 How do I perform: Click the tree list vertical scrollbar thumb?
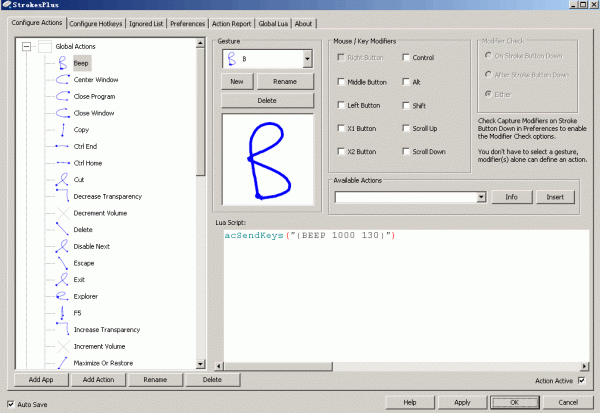200,112
